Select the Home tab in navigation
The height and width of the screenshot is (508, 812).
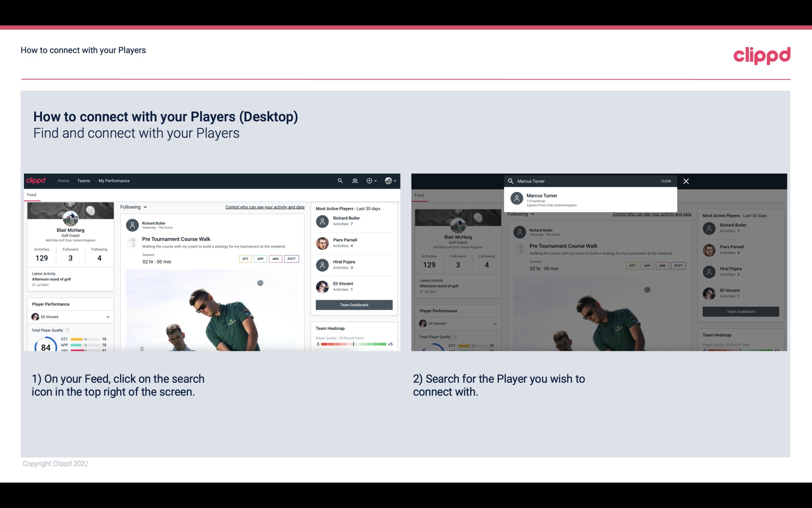[63, 180]
